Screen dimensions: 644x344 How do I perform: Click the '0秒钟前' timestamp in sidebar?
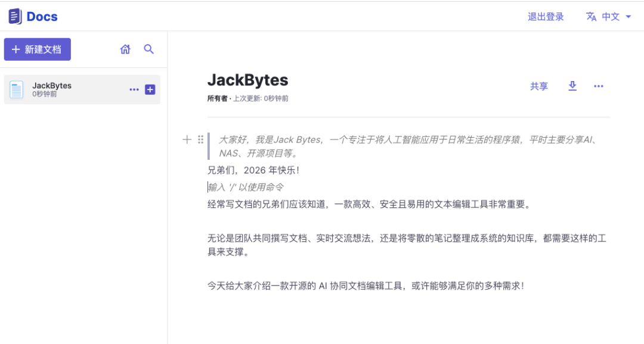[x=44, y=94]
